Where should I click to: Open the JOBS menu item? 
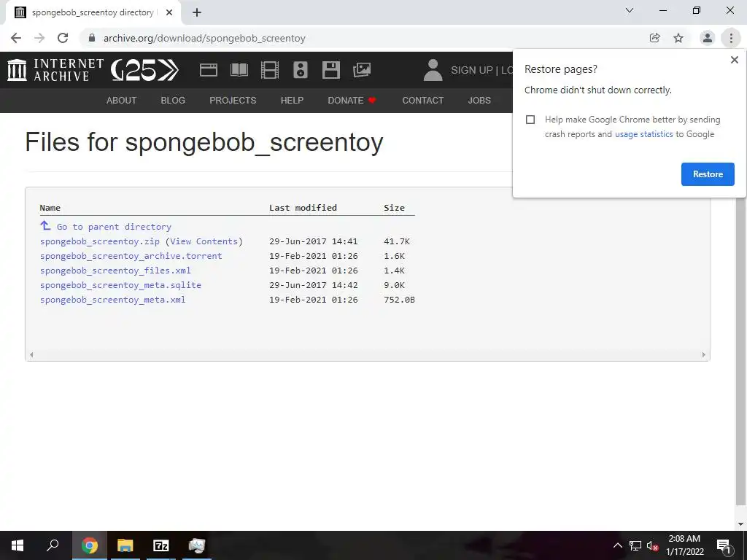click(x=479, y=101)
